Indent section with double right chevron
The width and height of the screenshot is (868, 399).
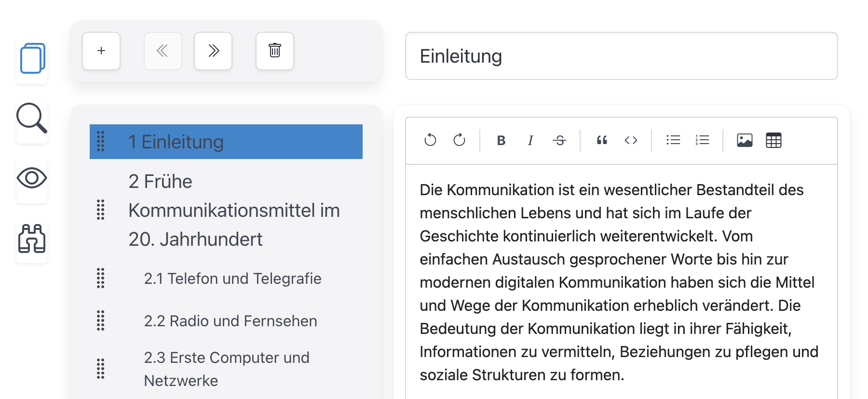tap(213, 51)
